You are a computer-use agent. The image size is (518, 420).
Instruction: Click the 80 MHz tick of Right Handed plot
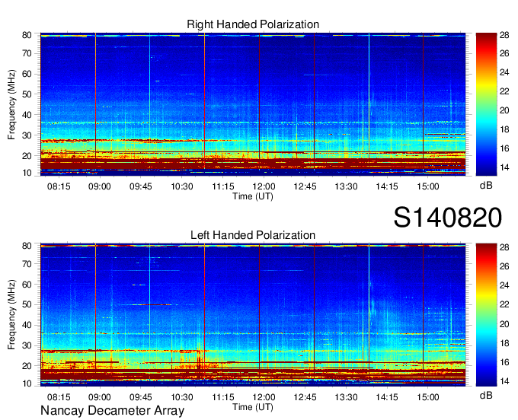click(27, 35)
